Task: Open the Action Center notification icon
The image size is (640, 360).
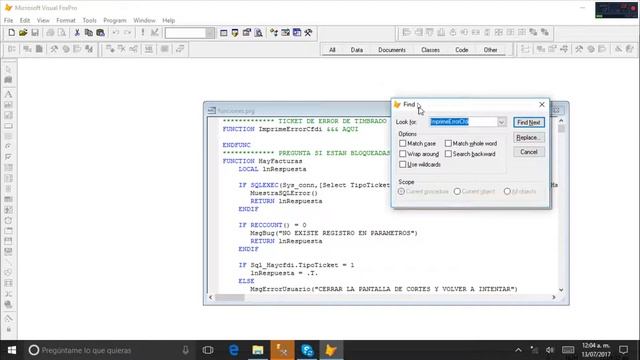Action: coord(623,350)
